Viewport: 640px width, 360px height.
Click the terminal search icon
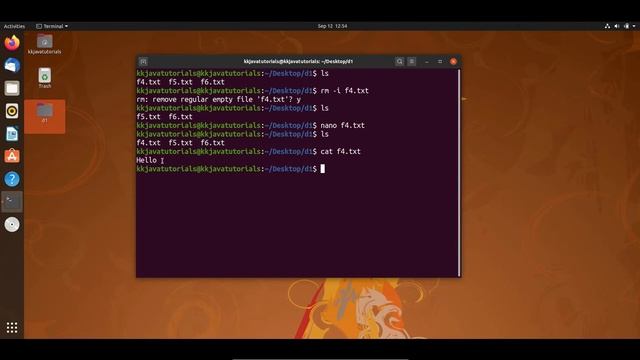coord(400,61)
